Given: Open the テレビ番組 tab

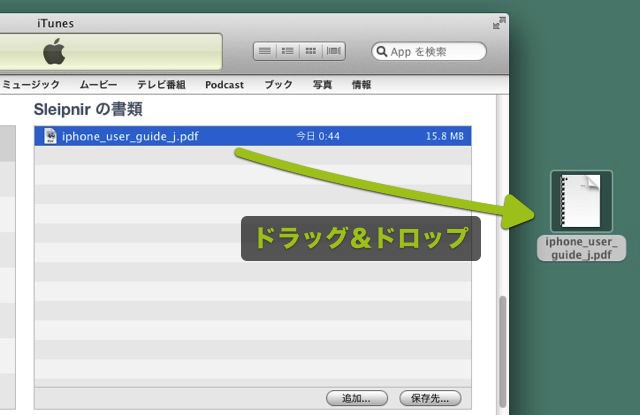Looking at the screenshot, I should [161, 84].
